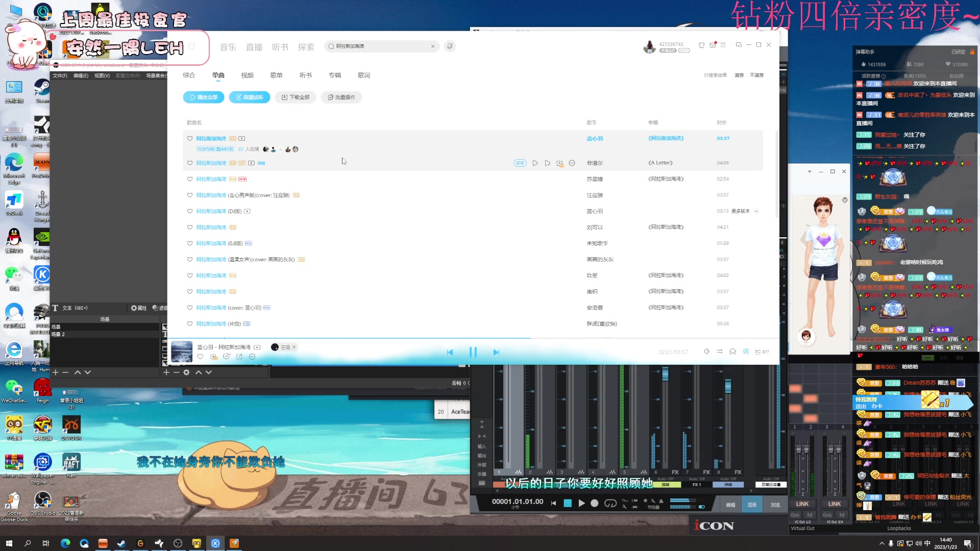Image resolution: width=980 pixels, height=551 pixels.
Task: Switch to the 视频 results tab
Action: (x=247, y=76)
